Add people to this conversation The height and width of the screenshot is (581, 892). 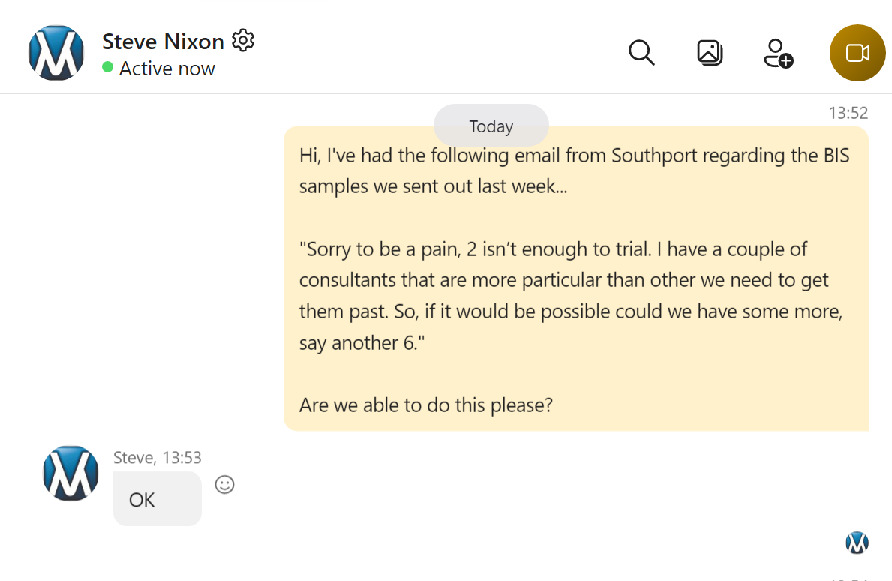click(777, 53)
